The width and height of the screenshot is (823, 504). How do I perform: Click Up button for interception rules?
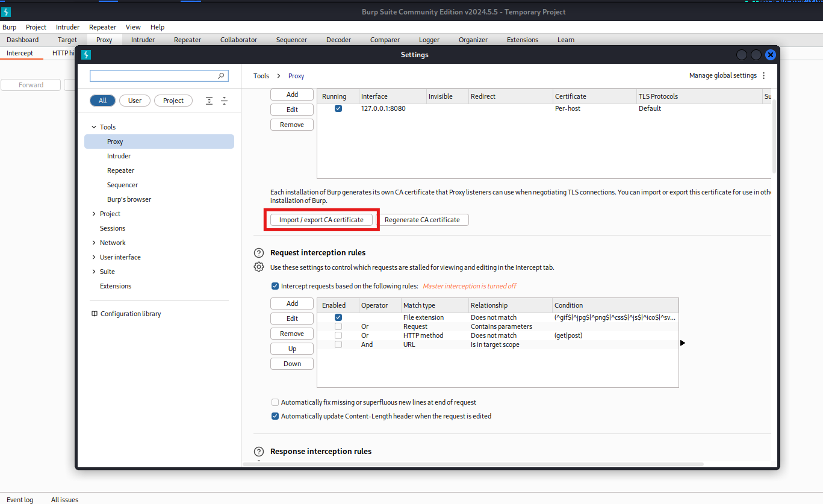292,349
